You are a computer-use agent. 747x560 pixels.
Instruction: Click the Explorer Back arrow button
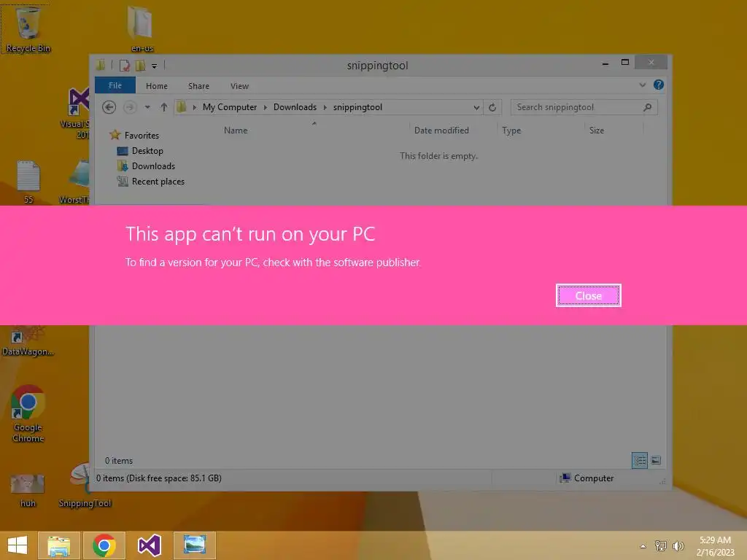109,107
